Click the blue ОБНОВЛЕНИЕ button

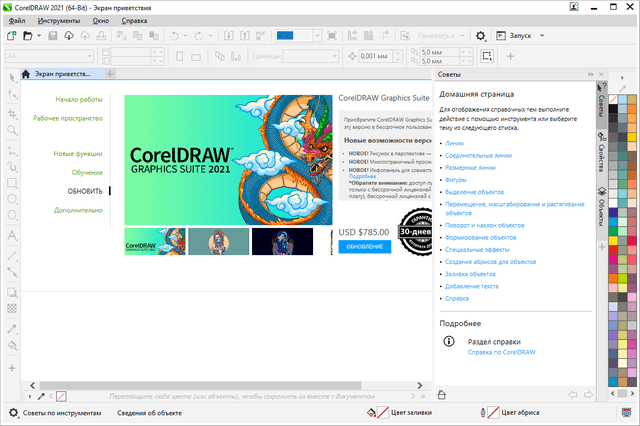point(363,246)
